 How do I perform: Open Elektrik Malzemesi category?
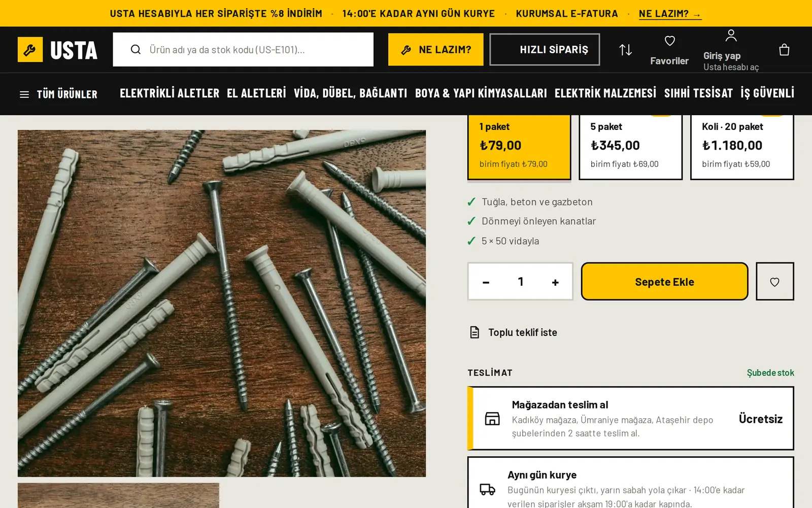(x=605, y=93)
